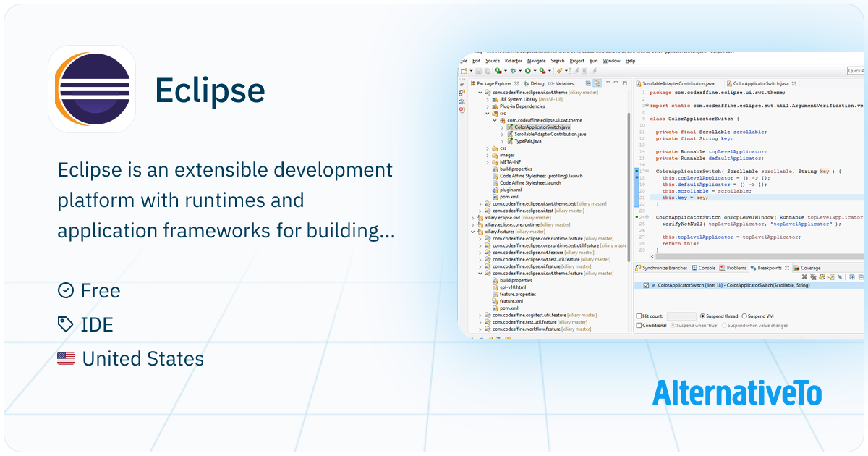Select the Debug icon in the toolbar

coord(514,70)
